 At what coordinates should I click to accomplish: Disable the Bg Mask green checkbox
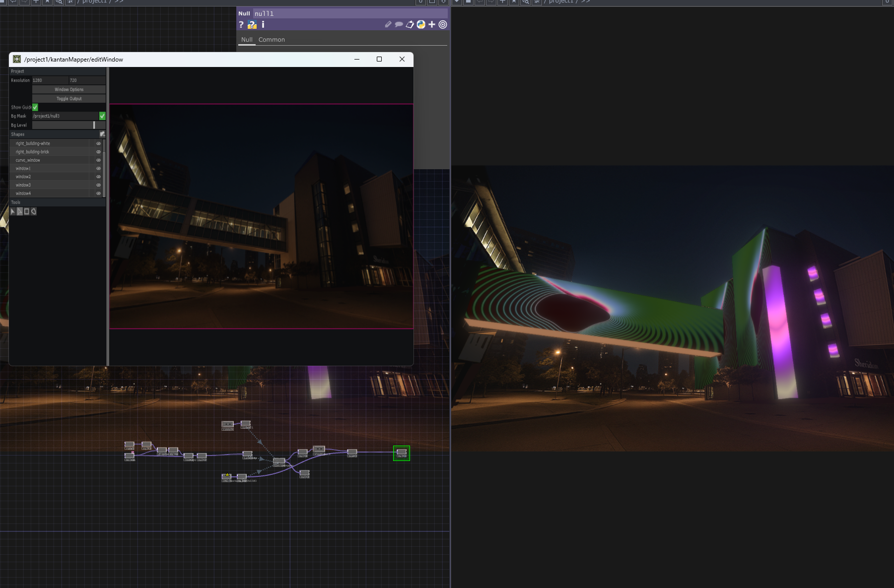(x=102, y=116)
